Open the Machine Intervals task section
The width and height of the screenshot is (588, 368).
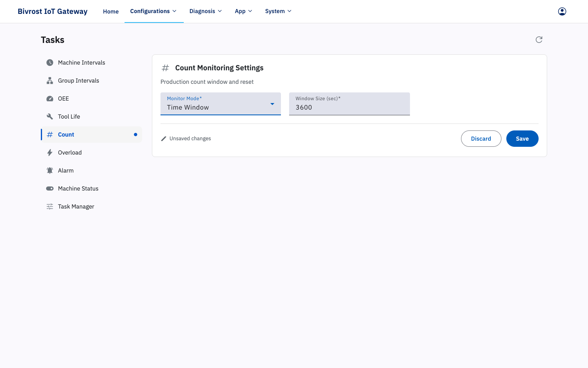91,63
